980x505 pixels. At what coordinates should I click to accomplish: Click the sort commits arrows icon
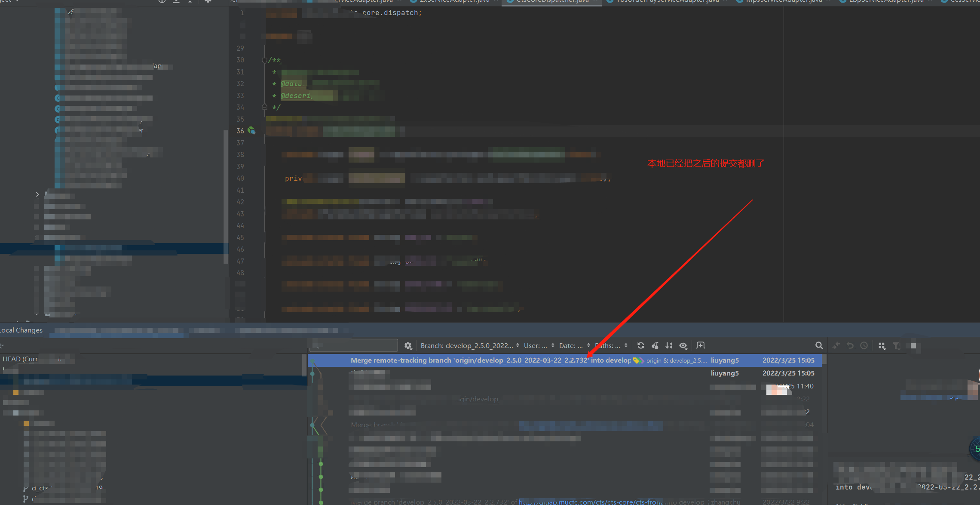pos(669,345)
